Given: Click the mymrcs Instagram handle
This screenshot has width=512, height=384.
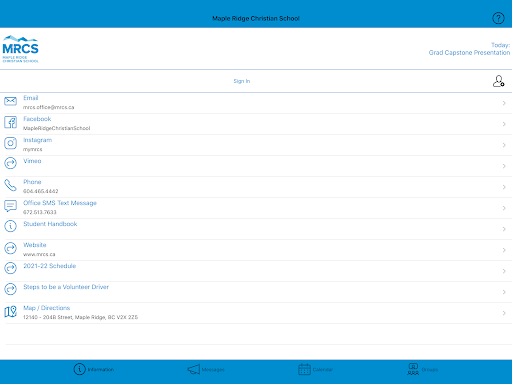Looking at the screenshot, I should (x=32, y=149).
